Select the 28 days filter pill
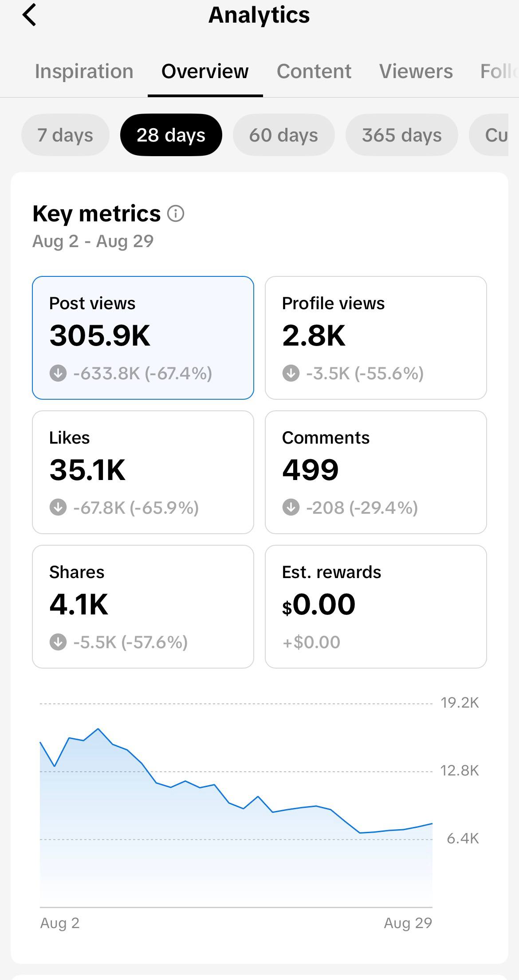This screenshot has height=980, width=519. 171,135
